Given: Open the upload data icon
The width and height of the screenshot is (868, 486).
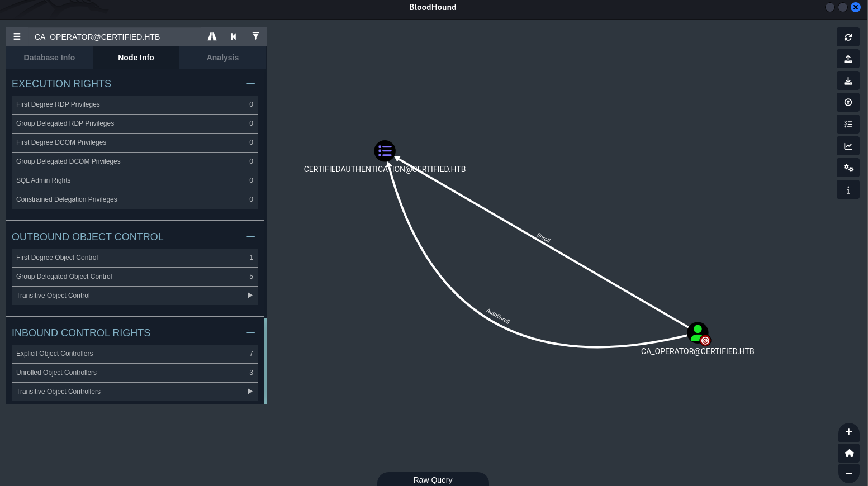Looking at the screenshot, I should click(848, 59).
